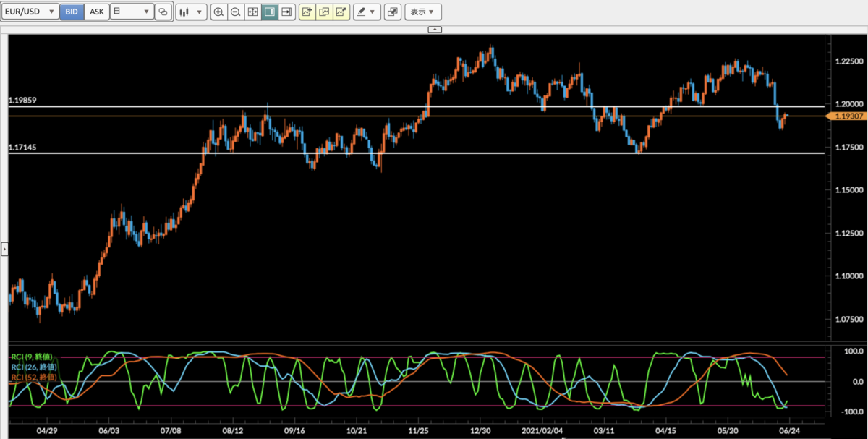Screen dimensions: 868x439
Task: Click the 03/11 date axis label
Action: click(x=604, y=430)
